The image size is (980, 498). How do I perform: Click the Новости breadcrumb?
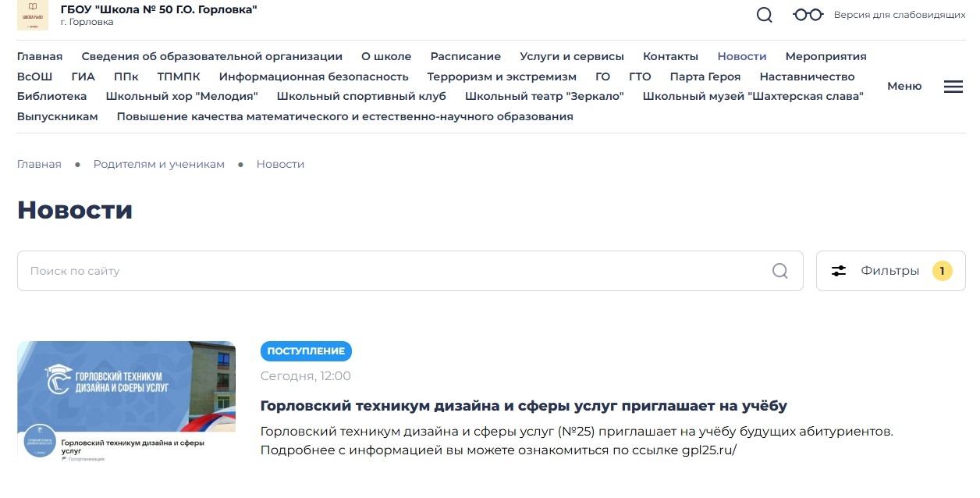(x=281, y=164)
